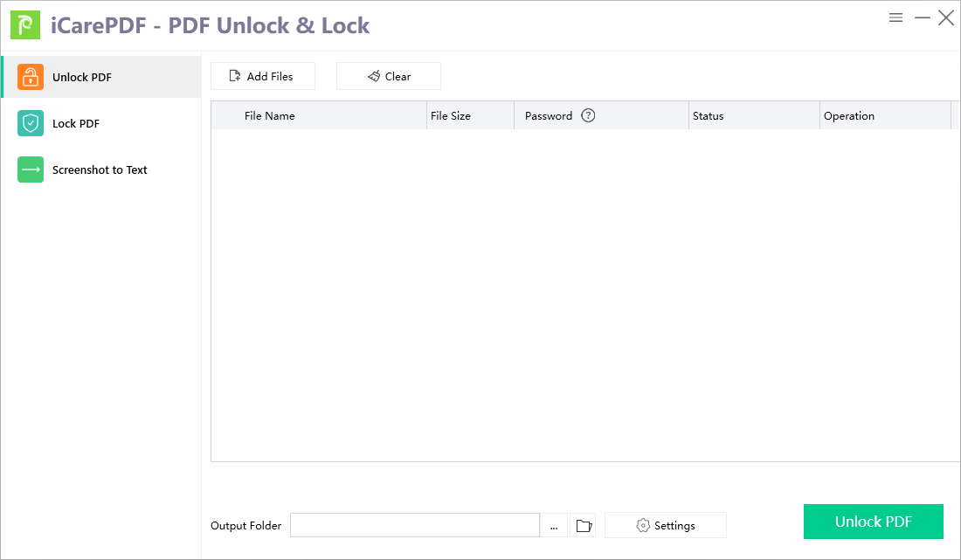Click the Status column header

pyautogui.click(x=708, y=115)
